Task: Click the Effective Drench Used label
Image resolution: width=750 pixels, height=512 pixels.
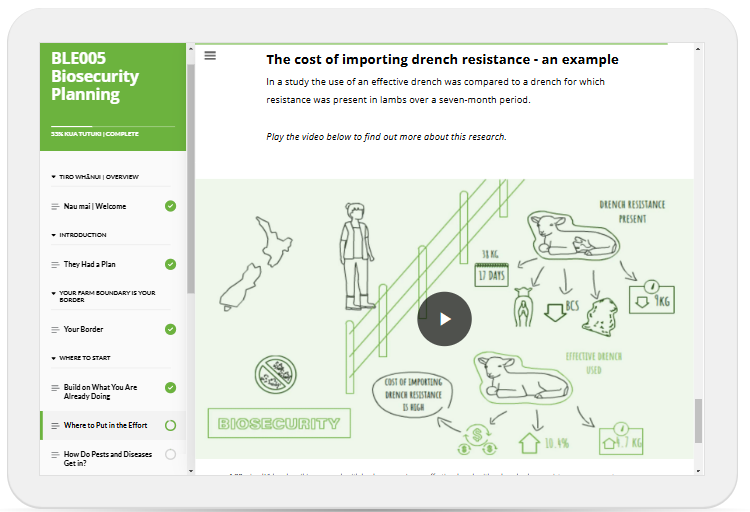Action: point(594,363)
